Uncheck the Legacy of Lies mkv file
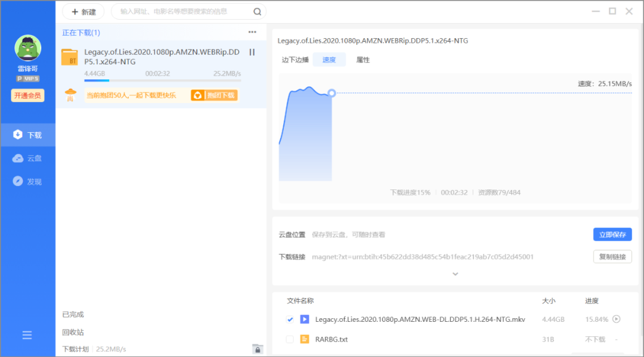Screen dimensions: 644x357 [290, 319]
